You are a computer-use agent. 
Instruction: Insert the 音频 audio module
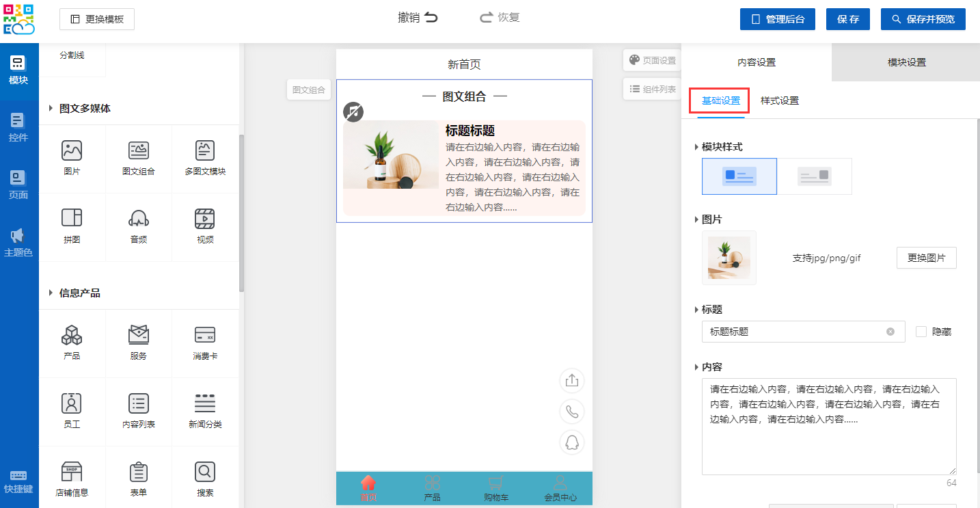coord(139,226)
